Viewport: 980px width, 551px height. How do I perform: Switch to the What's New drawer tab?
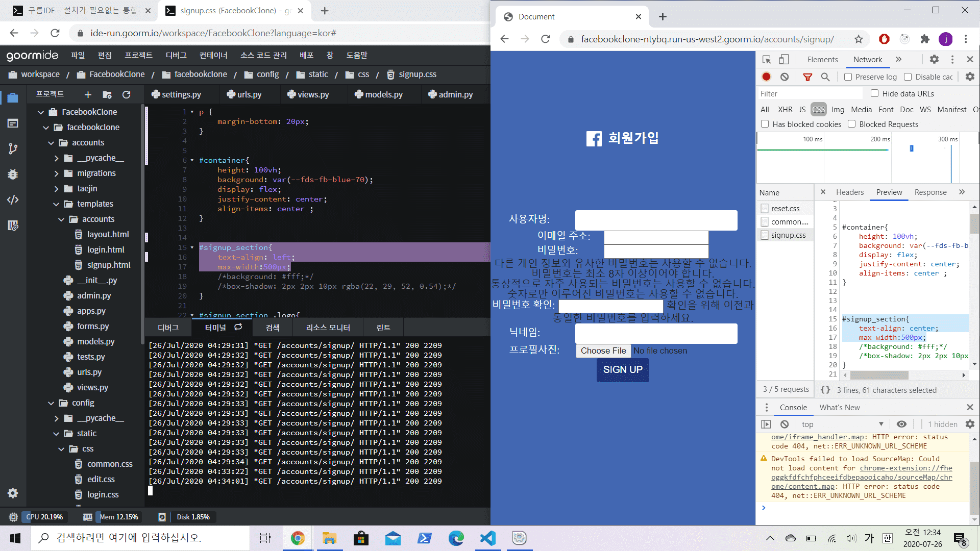click(840, 407)
